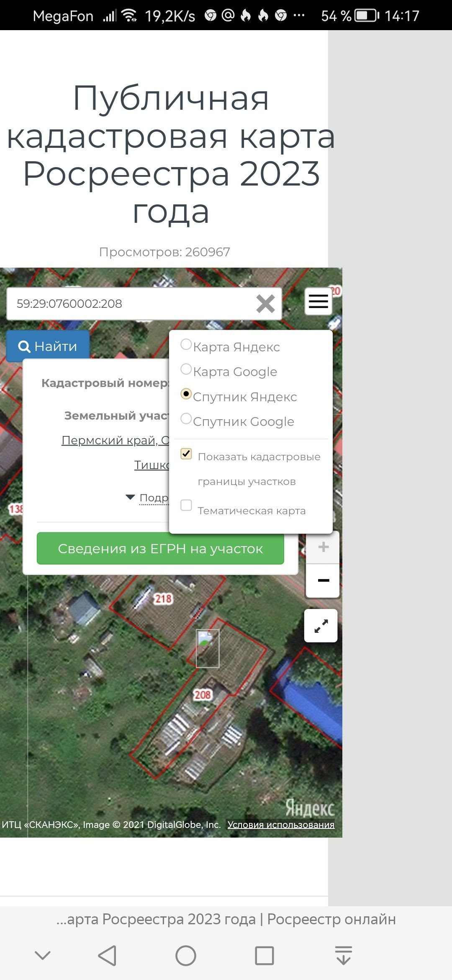Open Условия использования link on map
The height and width of the screenshot is (980, 452).
[x=281, y=825]
